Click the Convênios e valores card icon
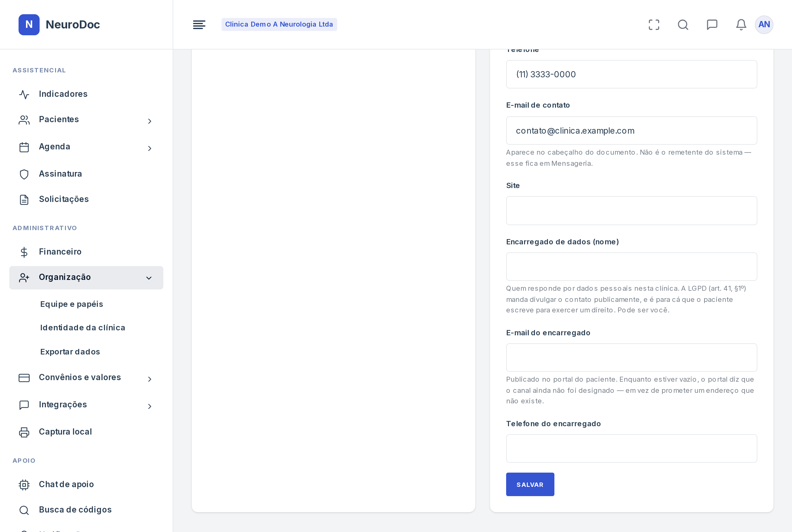Viewport: 792px width, 532px height. 24,378
